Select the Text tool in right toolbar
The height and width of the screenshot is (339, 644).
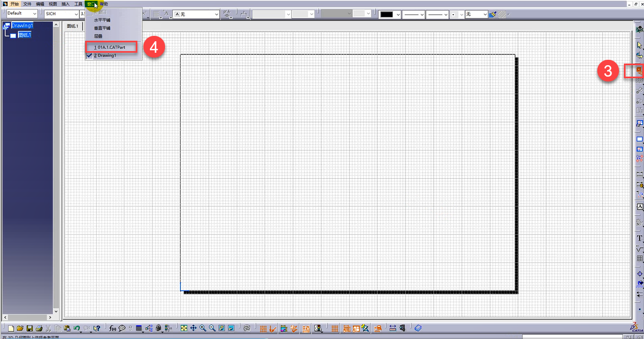coord(639,238)
